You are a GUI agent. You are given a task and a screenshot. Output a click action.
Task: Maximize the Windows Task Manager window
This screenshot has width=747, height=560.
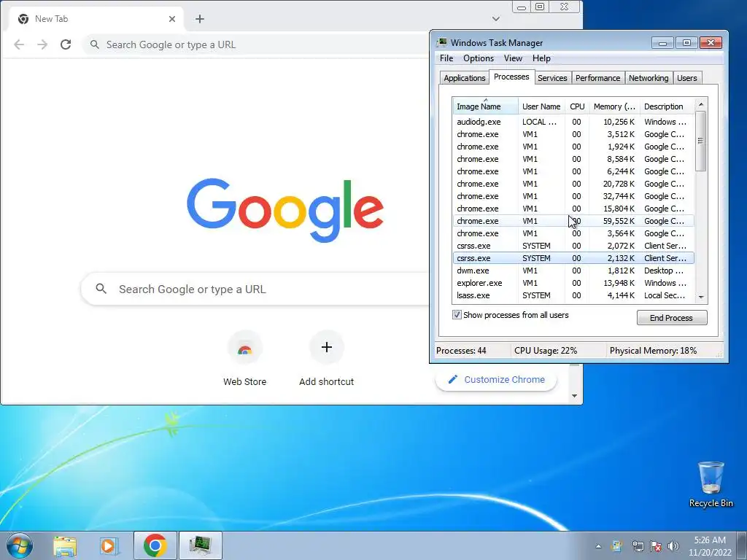click(686, 43)
